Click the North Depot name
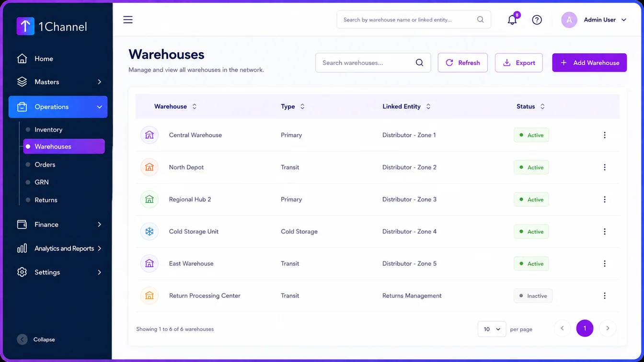The height and width of the screenshot is (362, 644). (186, 167)
